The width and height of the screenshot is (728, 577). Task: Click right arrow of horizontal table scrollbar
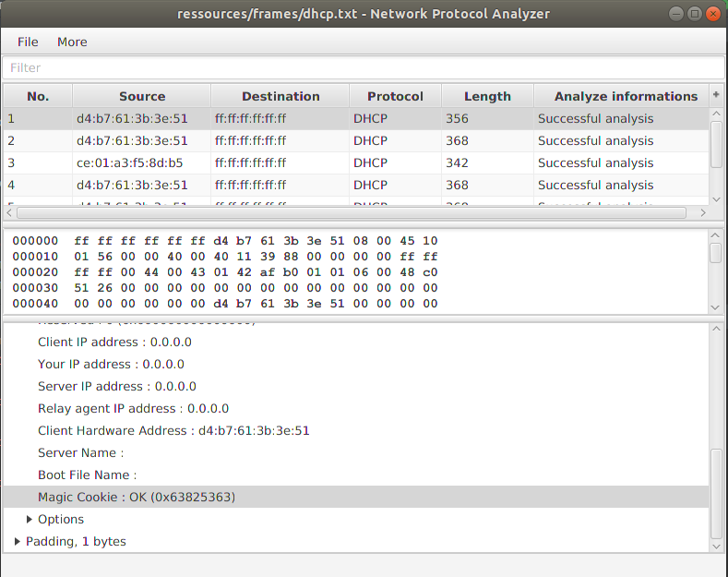click(x=703, y=212)
